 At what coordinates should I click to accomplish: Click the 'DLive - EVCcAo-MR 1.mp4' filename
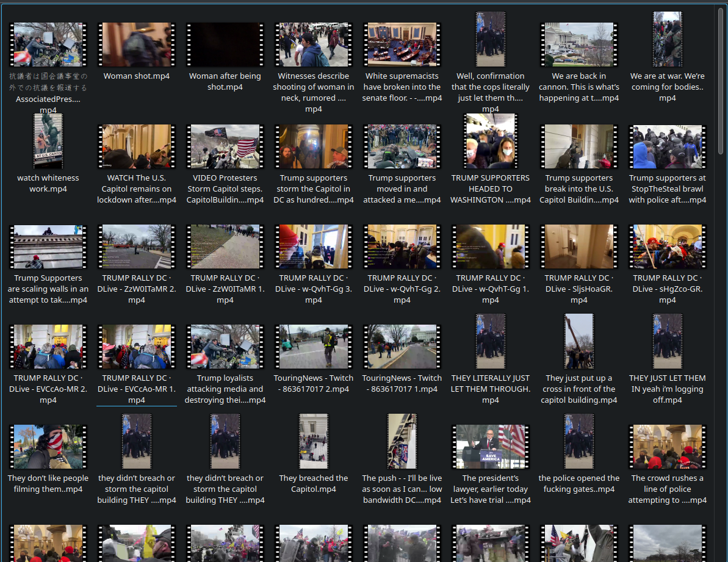[x=137, y=389]
